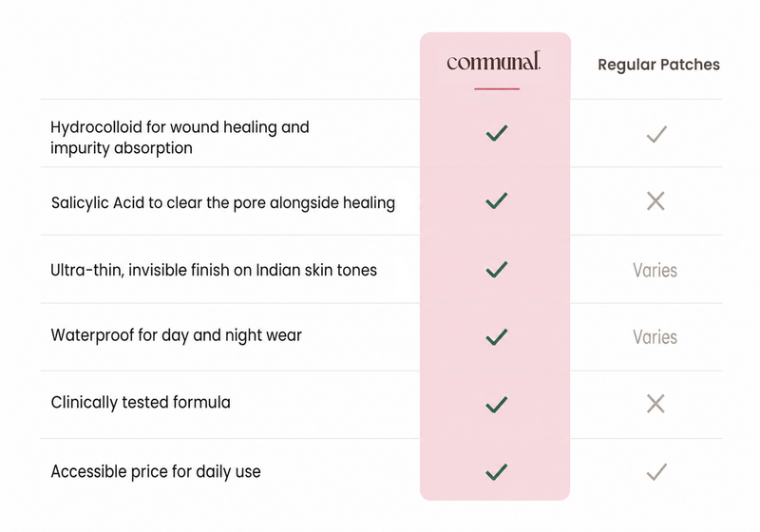Click the gray X in Salicylic Acid row
This screenshot has height=532, width=760.
point(655,201)
